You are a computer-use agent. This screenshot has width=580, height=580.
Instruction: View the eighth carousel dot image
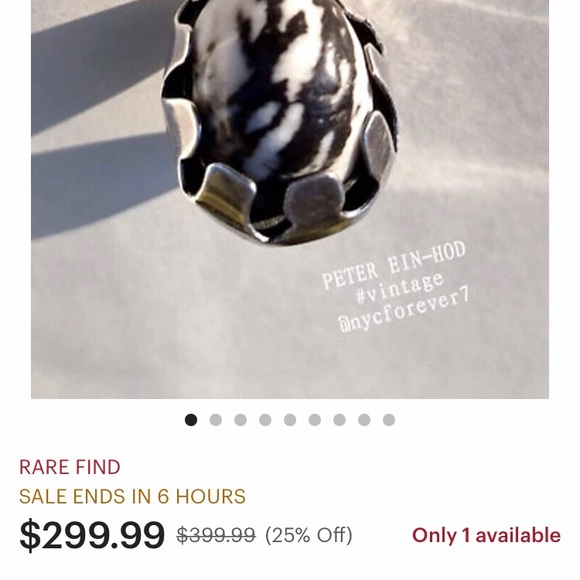pyautogui.click(x=364, y=420)
